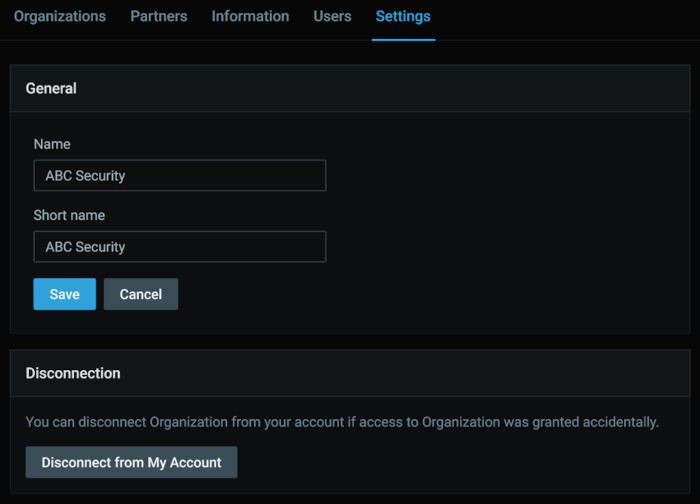Viewport: 700px width, 504px height.
Task: Cancel the general settings changes
Action: [x=141, y=294]
